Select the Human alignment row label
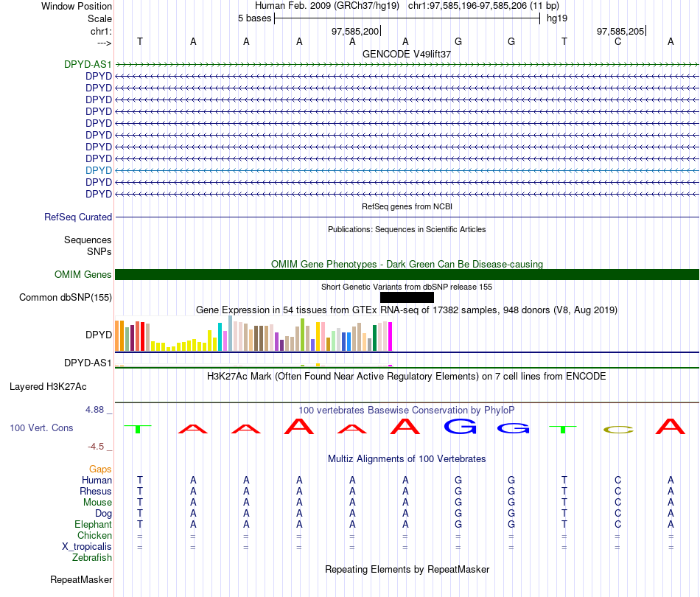 coord(97,480)
